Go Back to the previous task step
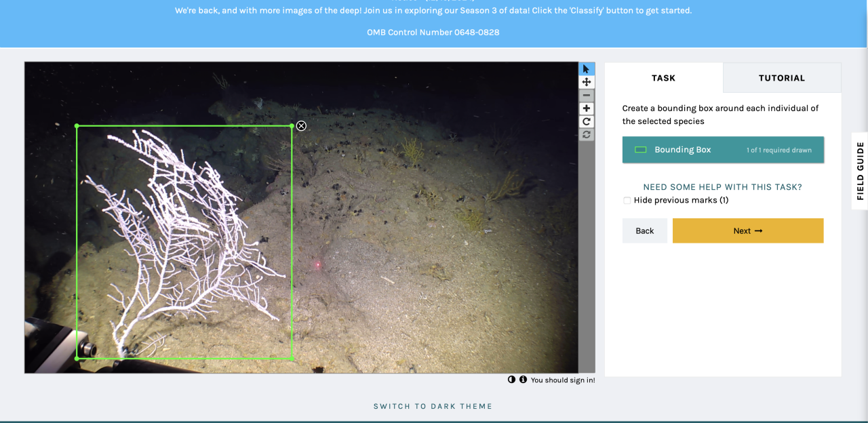 point(645,230)
